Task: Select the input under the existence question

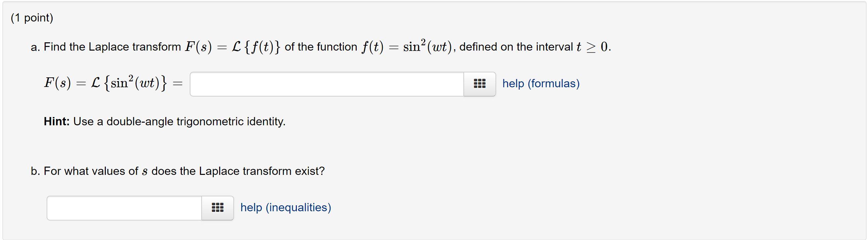Action: [125, 208]
